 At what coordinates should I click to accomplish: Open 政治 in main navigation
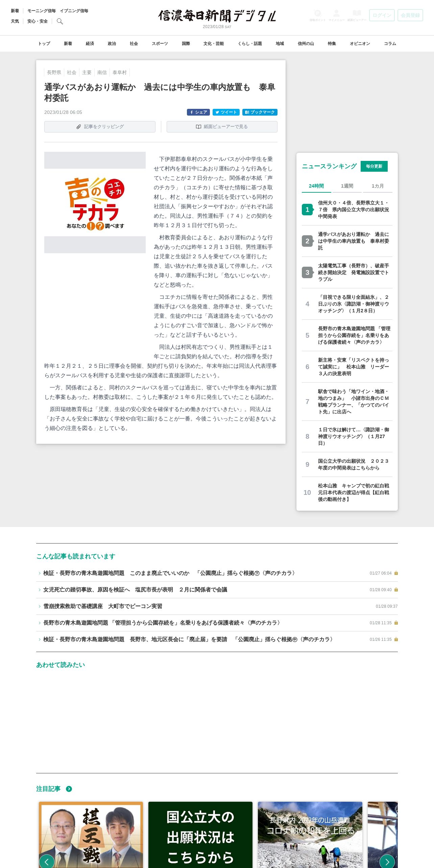click(112, 44)
